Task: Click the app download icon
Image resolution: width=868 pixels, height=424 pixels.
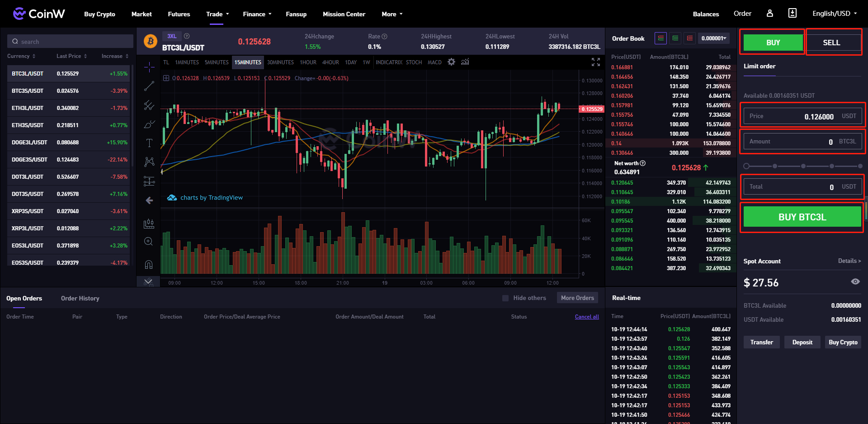Action: (793, 13)
